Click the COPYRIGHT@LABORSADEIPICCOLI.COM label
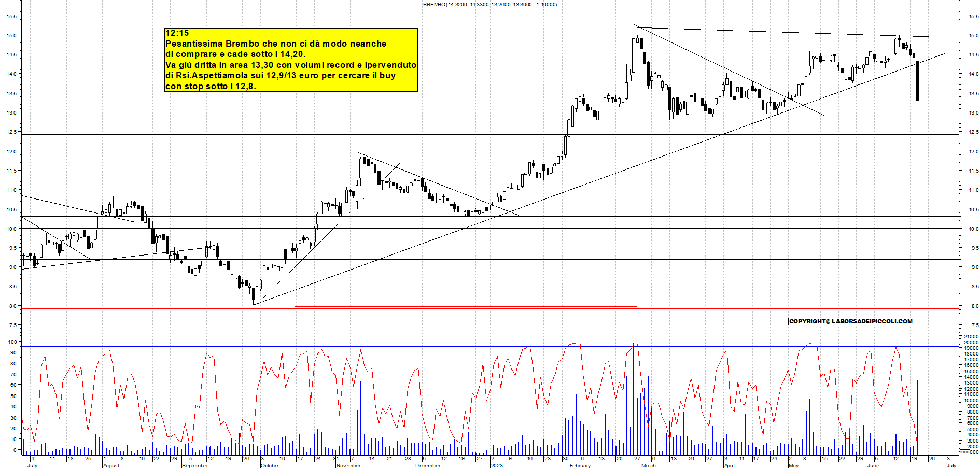Viewport: 980px width, 468px height. [x=851, y=321]
